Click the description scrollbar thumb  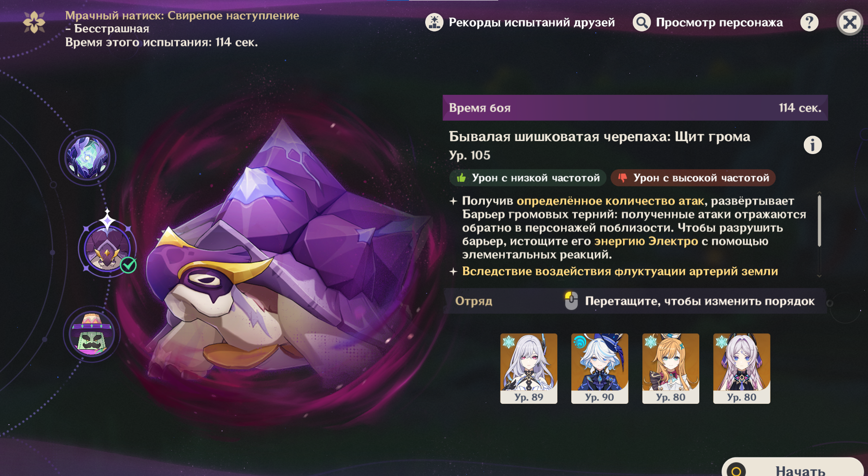819,220
